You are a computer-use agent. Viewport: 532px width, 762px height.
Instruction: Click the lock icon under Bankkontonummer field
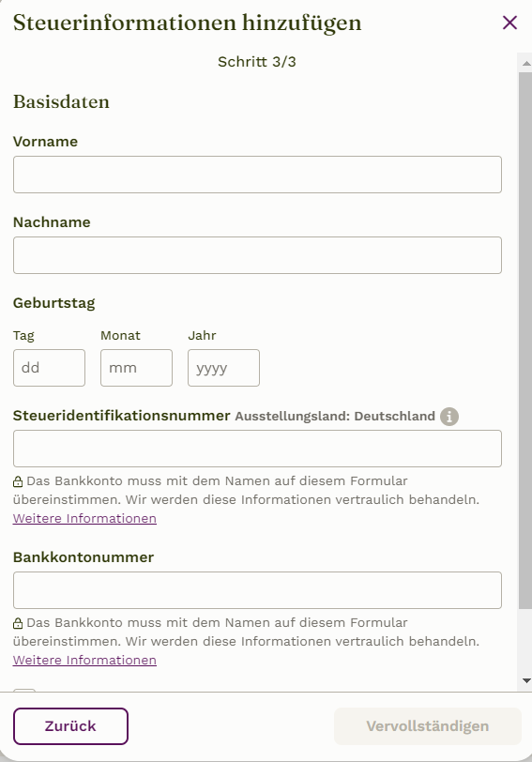(x=18, y=623)
